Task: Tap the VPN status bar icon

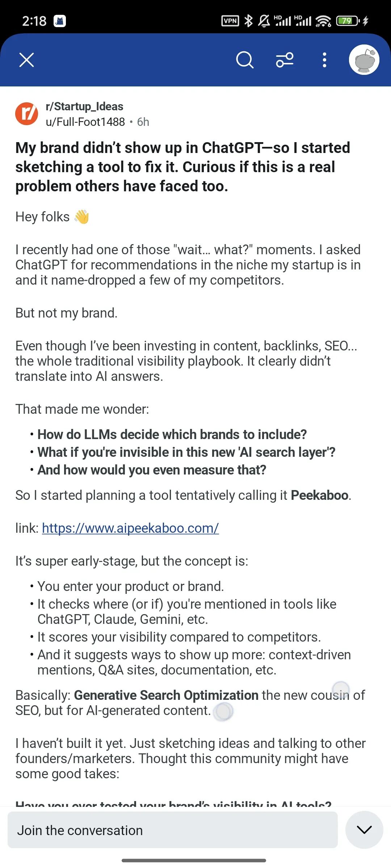Action: point(230,21)
